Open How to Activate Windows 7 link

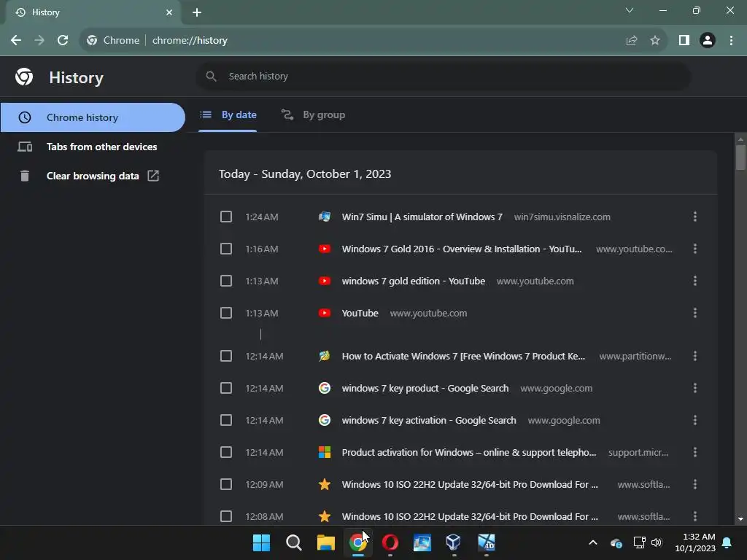[x=463, y=356]
